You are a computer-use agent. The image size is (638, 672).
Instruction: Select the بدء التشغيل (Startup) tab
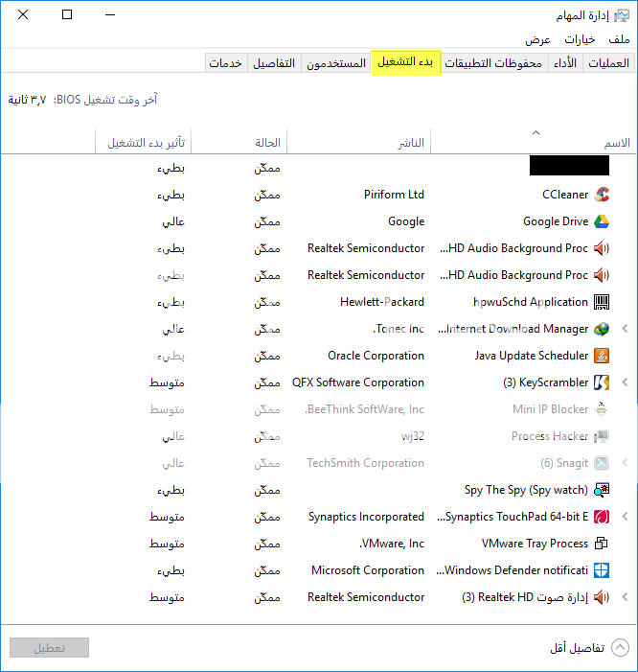point(405,62)
